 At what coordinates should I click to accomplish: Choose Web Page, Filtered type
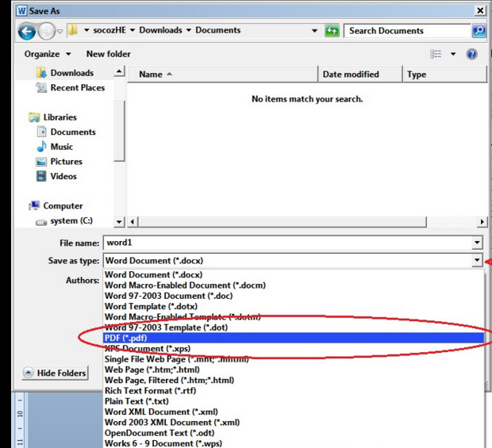[x=294, y=381]
